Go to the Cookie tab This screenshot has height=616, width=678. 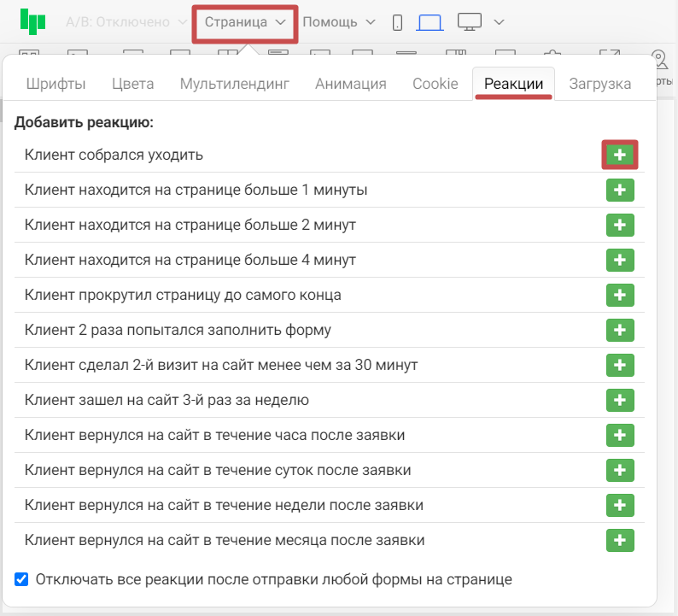click(x=435, y=84)
